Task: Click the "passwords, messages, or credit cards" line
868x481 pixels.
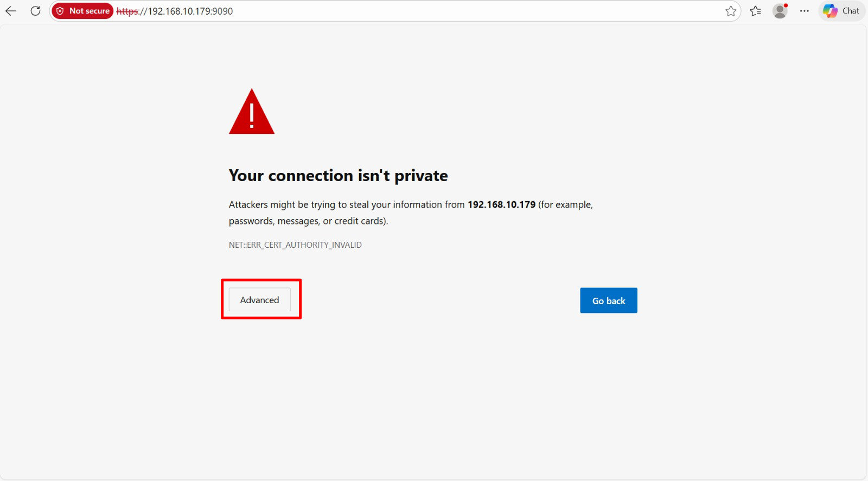Action: tap(308, 221)
